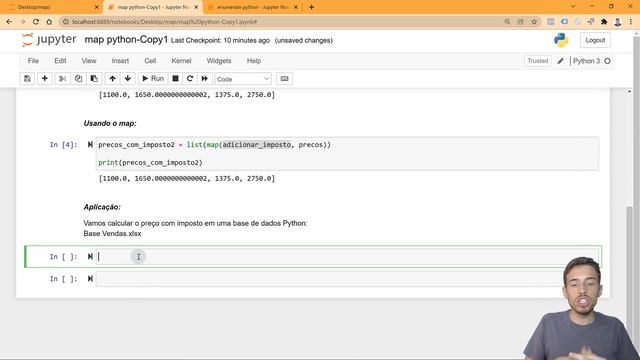
Task: Click the print(precos_com_imposto2) code line
Action: coord(150,162)
